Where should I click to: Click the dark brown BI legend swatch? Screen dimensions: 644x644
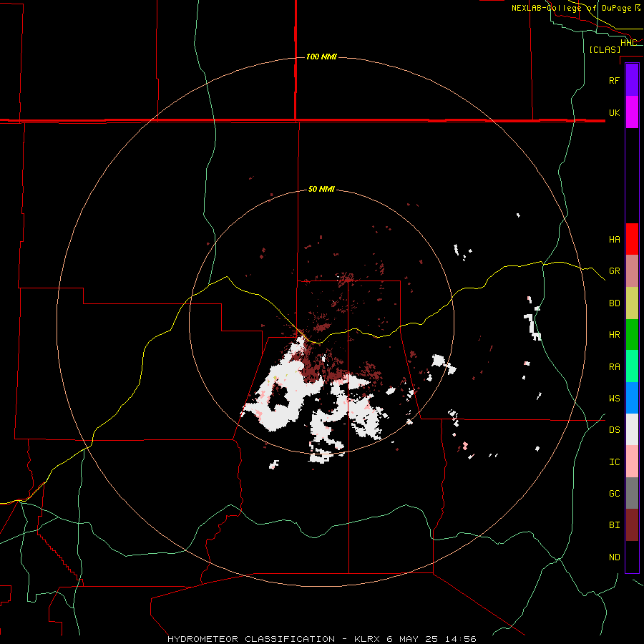[x=632, y=525]
